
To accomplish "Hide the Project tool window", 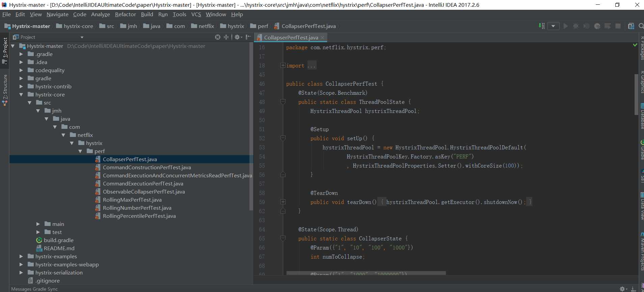I will click(248, 37).
